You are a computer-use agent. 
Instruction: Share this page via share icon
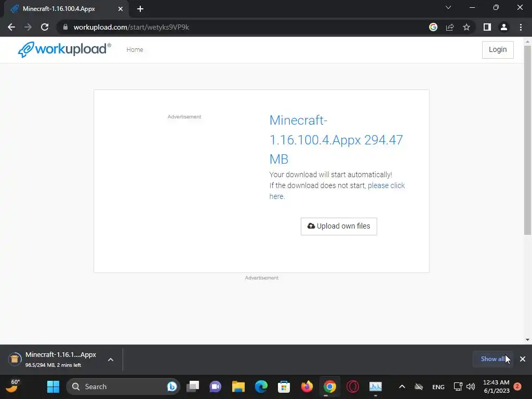450,27
